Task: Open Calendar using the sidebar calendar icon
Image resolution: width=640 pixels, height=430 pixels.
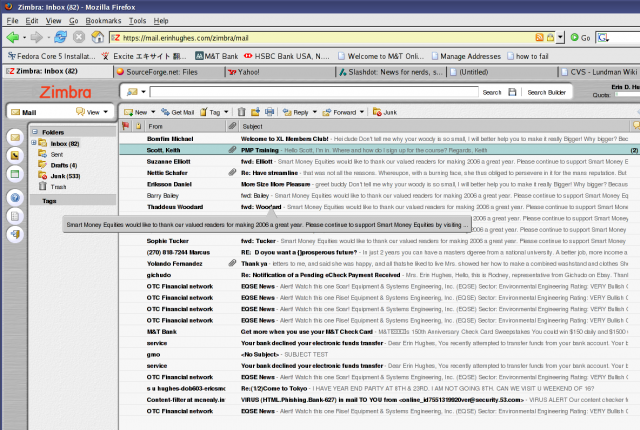Action: [15, 174]
